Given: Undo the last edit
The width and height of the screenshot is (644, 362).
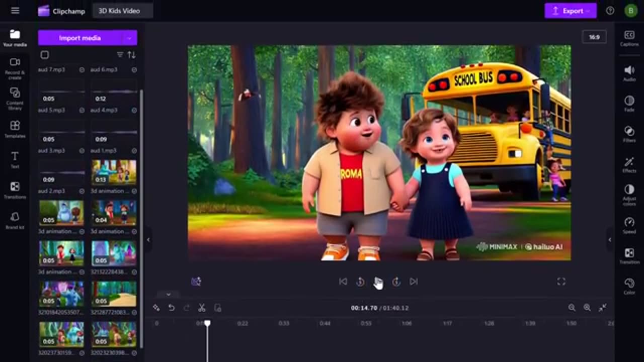Looking at the screenshot, I should pyautogui.click(x=172, y=308).
